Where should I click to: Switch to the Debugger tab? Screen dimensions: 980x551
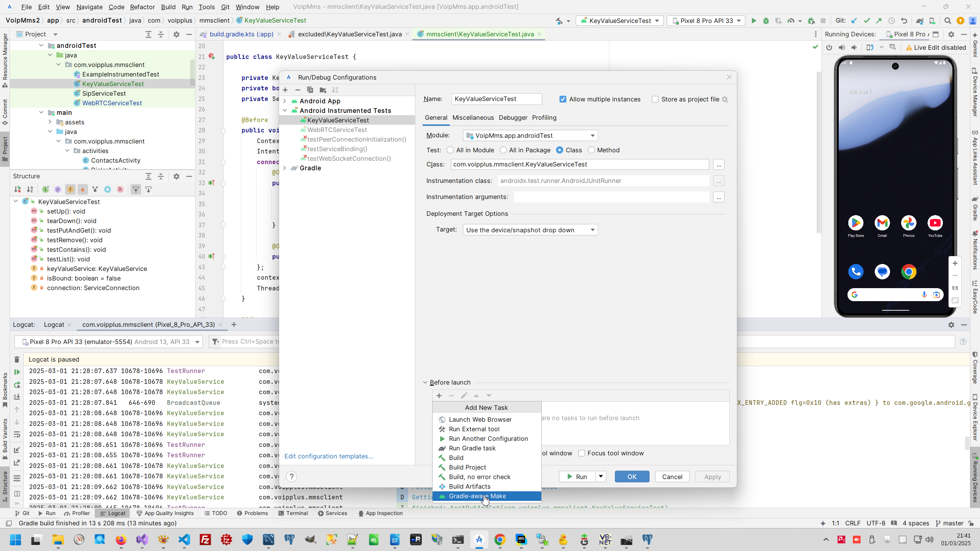pyautogui.click(x=513, y=118)
